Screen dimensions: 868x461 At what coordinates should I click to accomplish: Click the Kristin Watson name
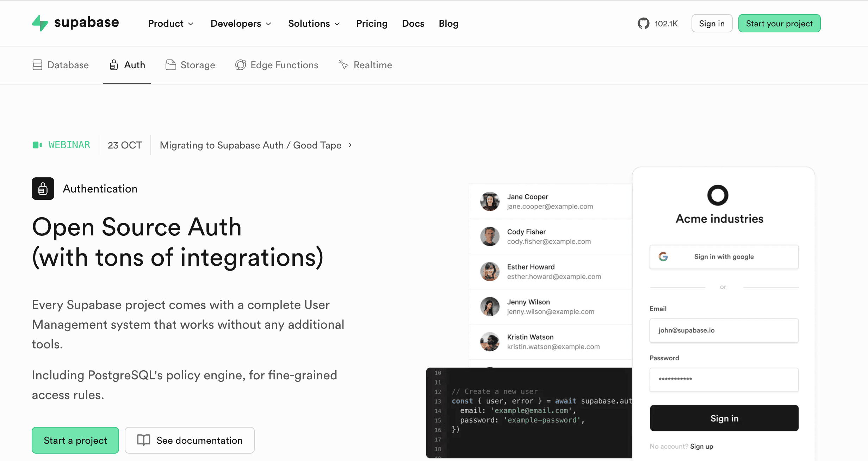[x=530, y=337]
